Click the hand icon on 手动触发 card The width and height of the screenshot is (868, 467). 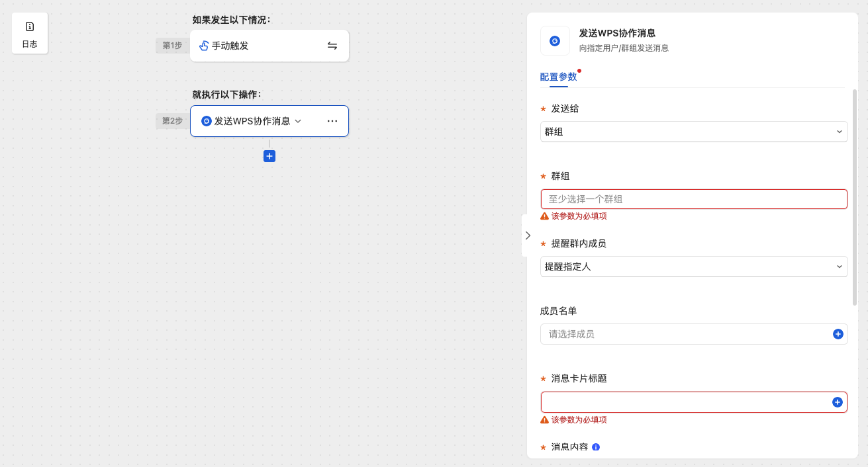click(204, 46)
